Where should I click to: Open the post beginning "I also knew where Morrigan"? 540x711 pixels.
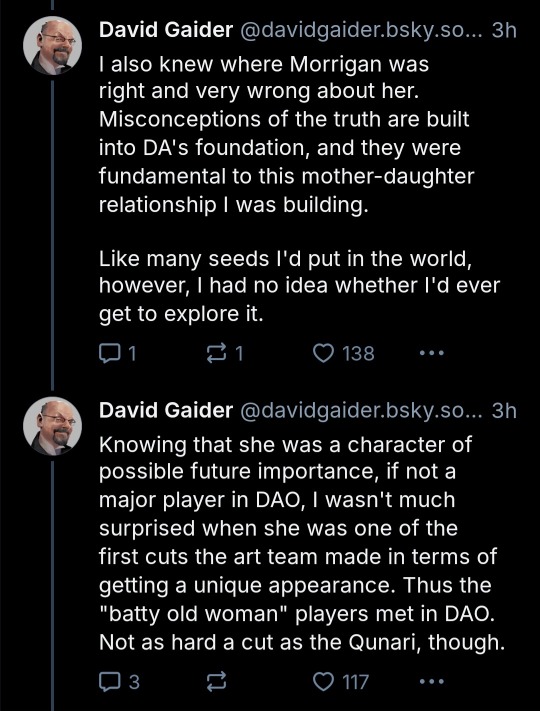299,190
